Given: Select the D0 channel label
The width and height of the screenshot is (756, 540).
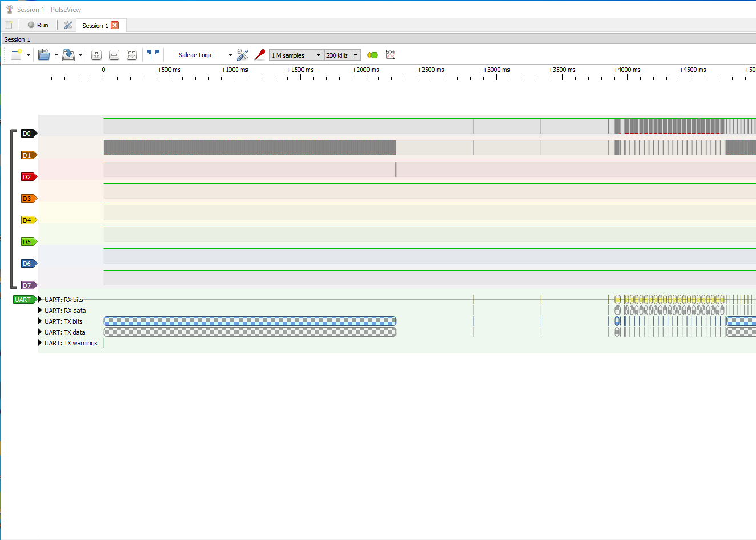Looking at the screenshot, I should tap(29, 134).
